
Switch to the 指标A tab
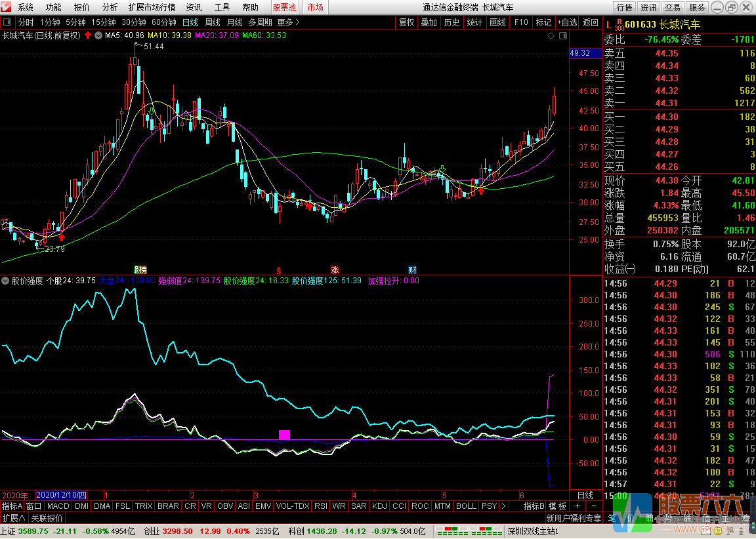click(12, 506)
